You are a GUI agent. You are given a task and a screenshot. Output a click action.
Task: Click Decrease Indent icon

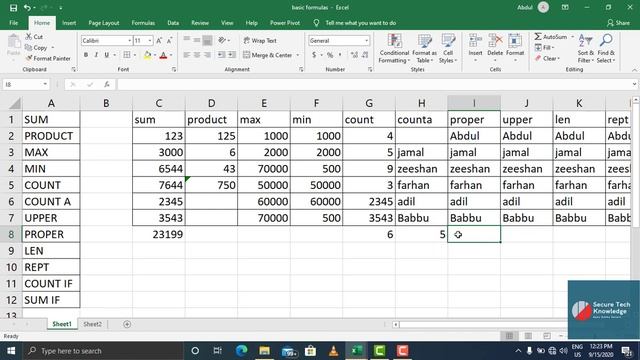pyautogui.click(x=221, y=55)
